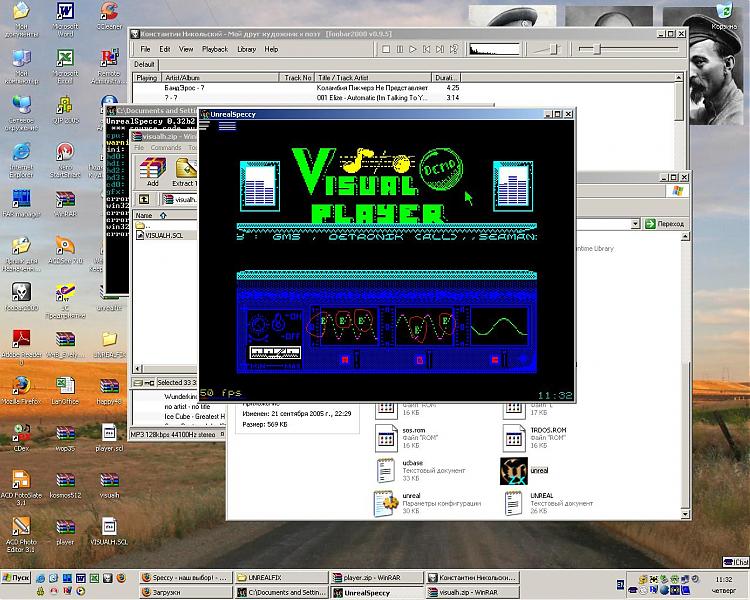Select VISUALH.SCL file in WinRAR list
Image resolution: width=750 pixels, height=600 pixels.
(164, 236)
